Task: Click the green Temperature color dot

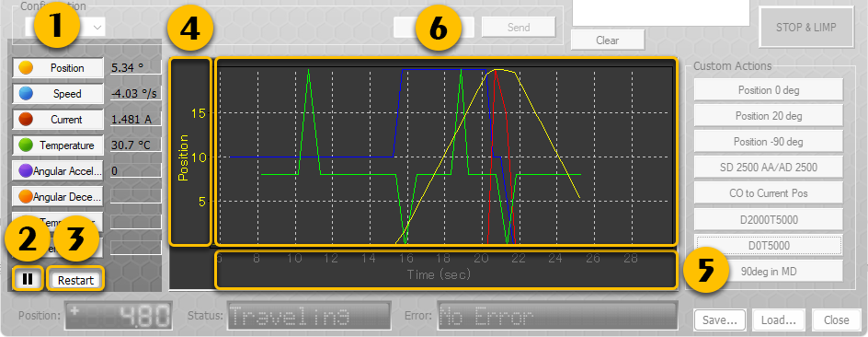Action: click(x=26, y=145)
